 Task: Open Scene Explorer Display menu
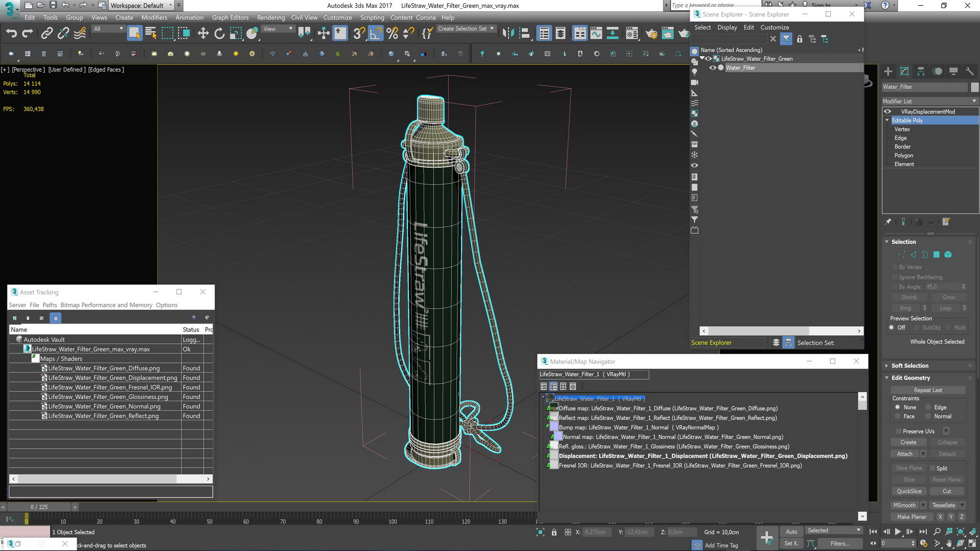coord(727,28)
